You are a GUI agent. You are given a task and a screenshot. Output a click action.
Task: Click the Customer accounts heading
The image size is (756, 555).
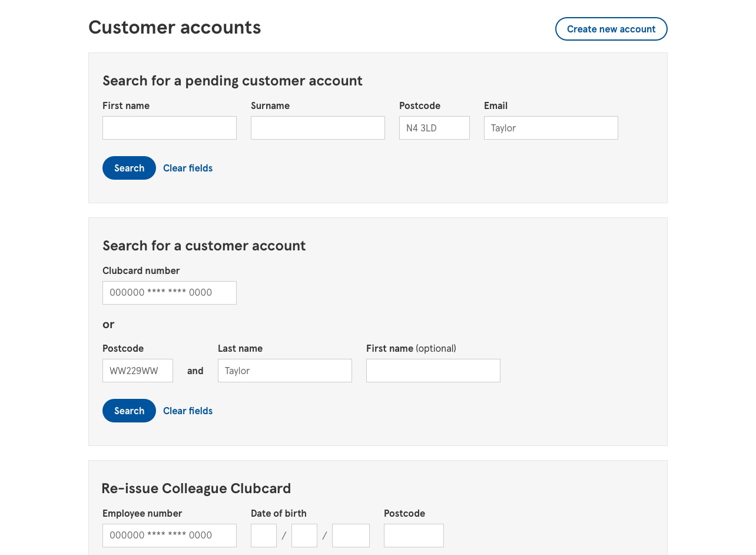175,27
